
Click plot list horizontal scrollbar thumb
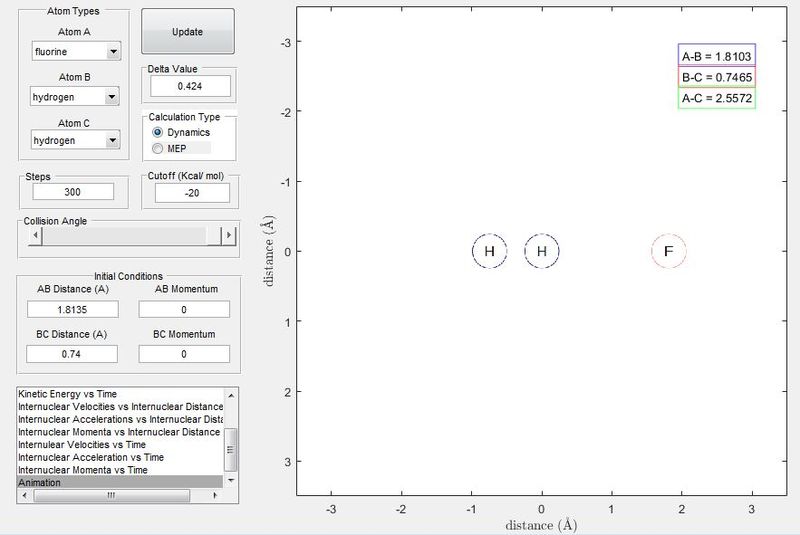pyautogui.click(x=111, y=495)
